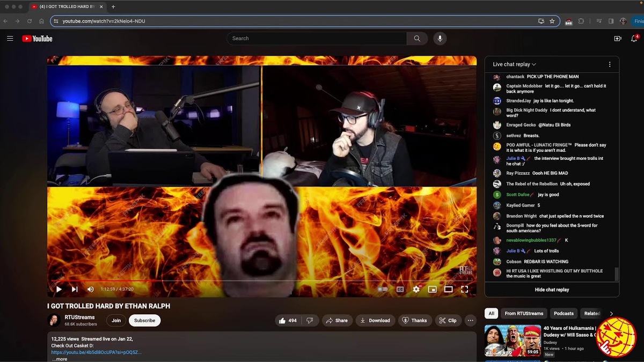Enable miniplayer mode icon
The image size is (644, 362).
coord(432,289)
